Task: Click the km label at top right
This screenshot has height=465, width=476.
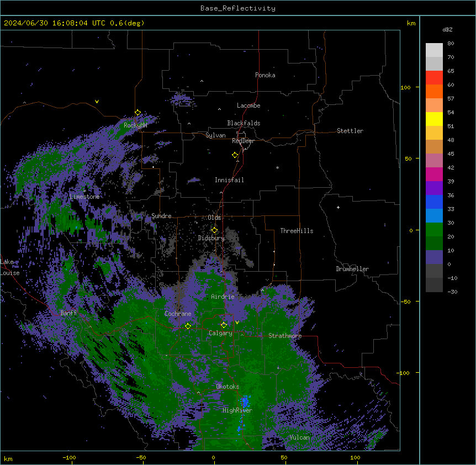Action: [411, 23]
